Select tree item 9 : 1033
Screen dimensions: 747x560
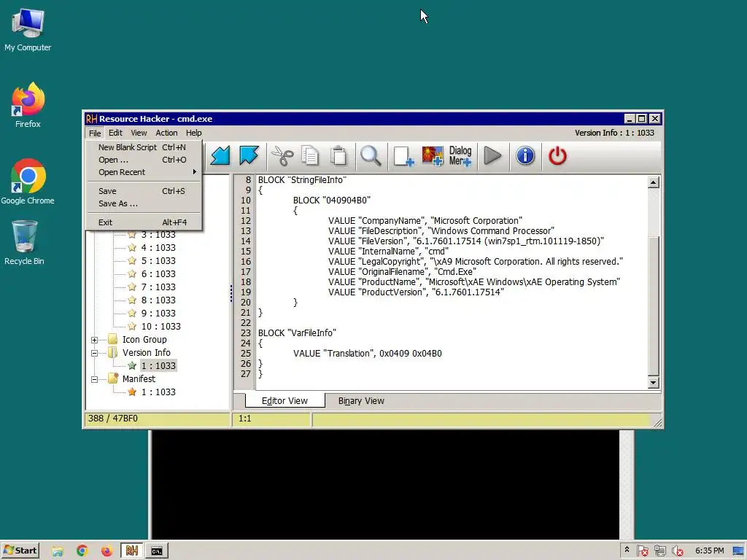(158, 314)
